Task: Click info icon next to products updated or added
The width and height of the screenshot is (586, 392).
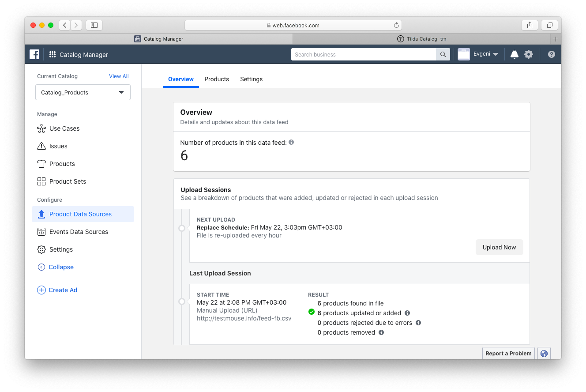Action: coord(407,313)
